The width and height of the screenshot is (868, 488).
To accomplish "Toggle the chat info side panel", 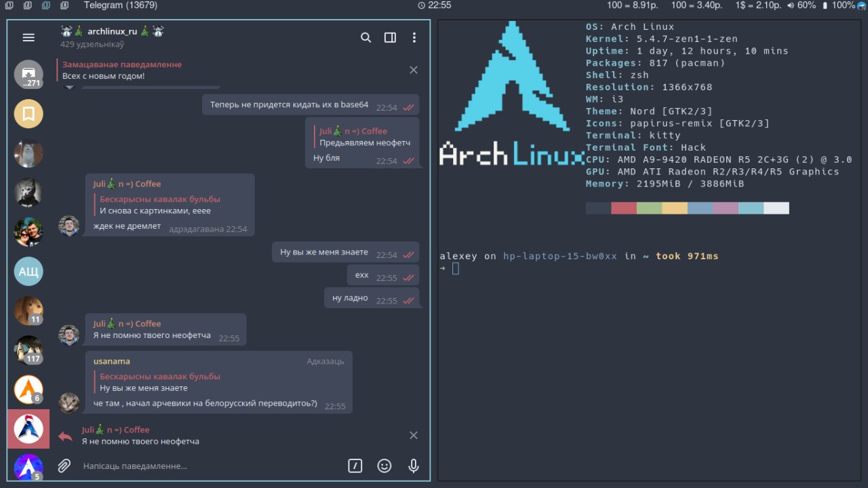I will pos(390,38).
